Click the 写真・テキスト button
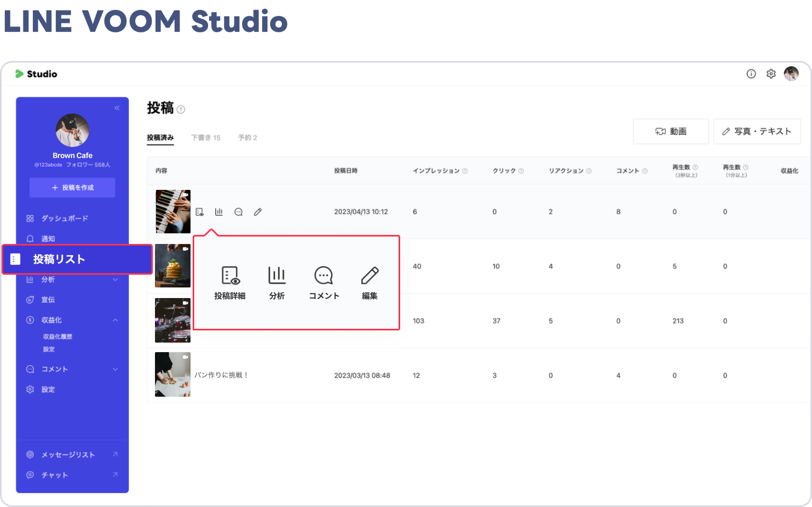Screen dimensions: 812x507 [757, 131]
